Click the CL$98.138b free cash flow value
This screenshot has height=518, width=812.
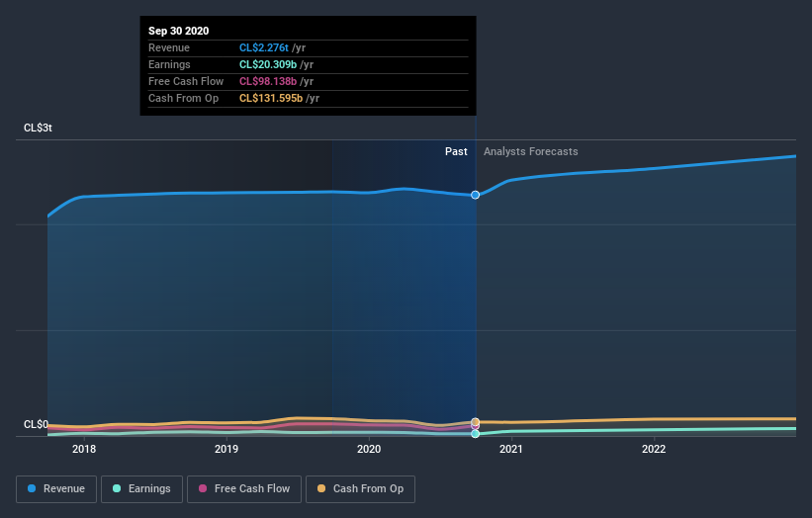(268, 81)
